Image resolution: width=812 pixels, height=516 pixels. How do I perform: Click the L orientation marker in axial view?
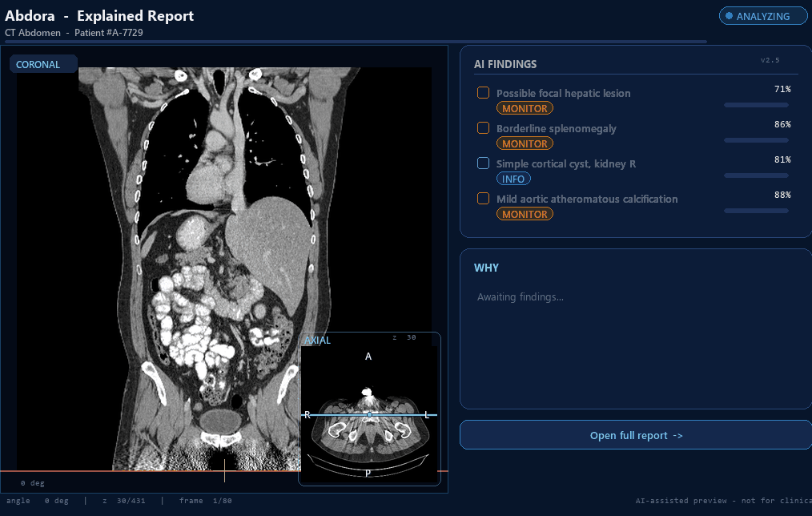[x=427, y=414]
